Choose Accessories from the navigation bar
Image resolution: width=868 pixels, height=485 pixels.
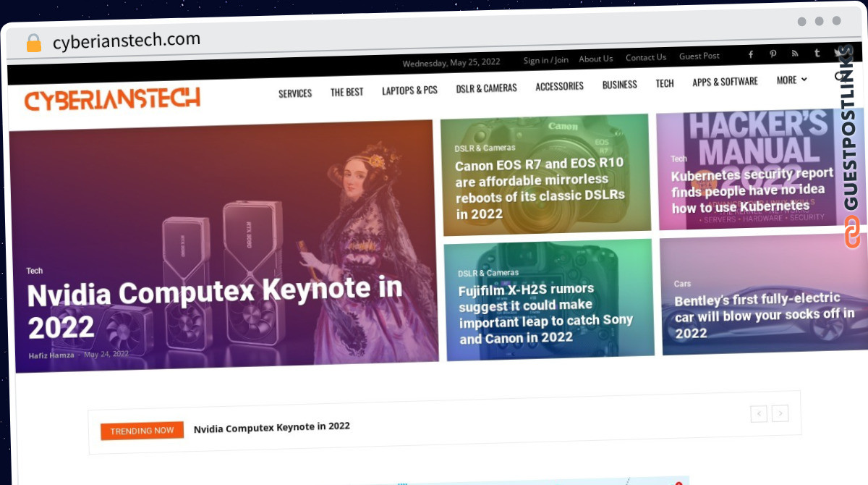point(559,86)
